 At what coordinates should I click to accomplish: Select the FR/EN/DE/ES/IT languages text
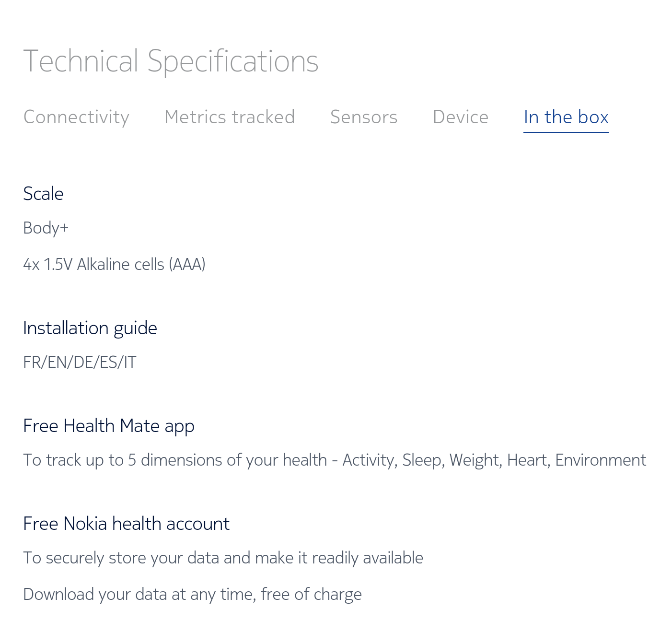(x=80, y=362)
